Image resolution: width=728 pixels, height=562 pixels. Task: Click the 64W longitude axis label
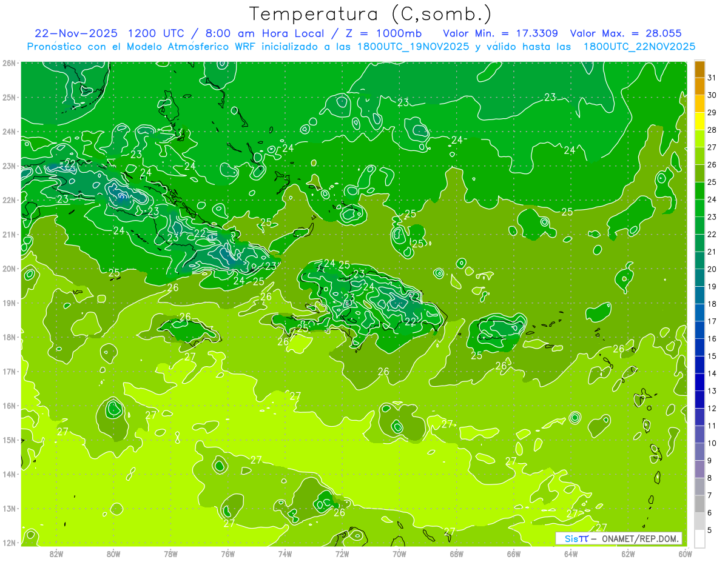[x=571, y=553]
